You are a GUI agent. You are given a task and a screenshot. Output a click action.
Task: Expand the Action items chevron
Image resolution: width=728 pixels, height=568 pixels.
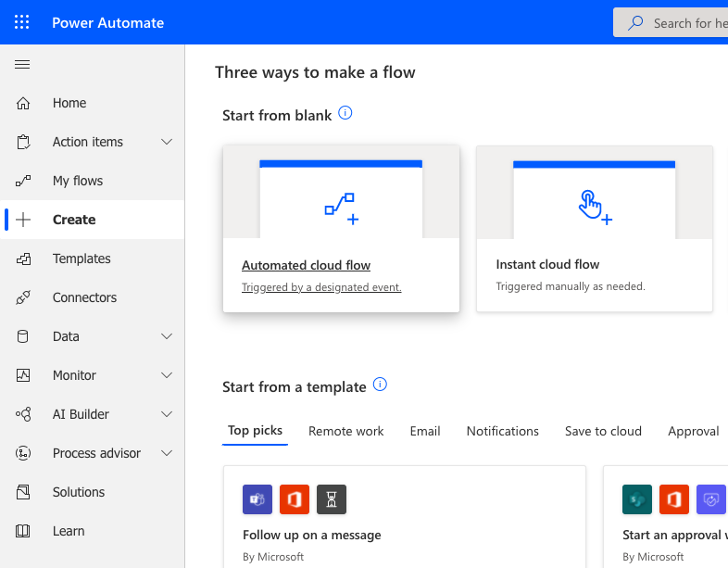(167, 142)
